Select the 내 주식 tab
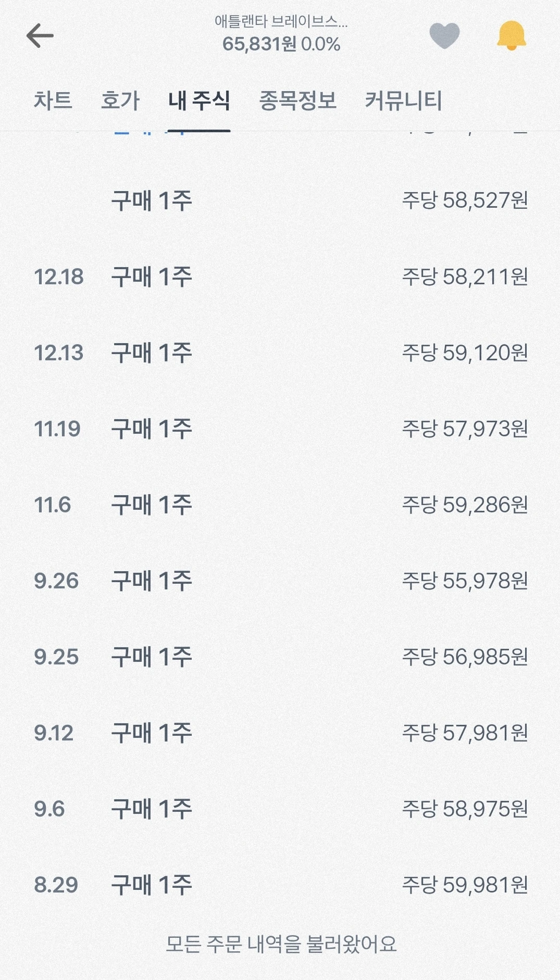Image resolution: width=560 pixels, height=980 pixels. [x=199, y=100]
